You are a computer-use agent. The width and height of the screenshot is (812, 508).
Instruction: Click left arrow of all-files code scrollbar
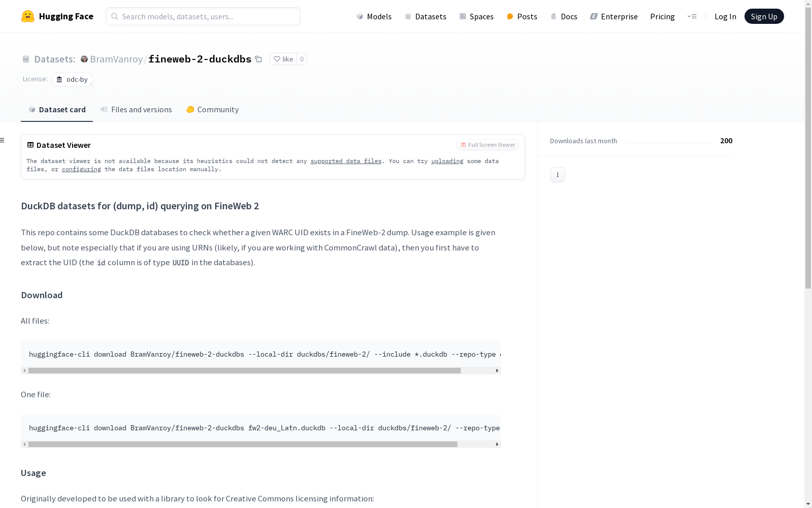point(24,370)
